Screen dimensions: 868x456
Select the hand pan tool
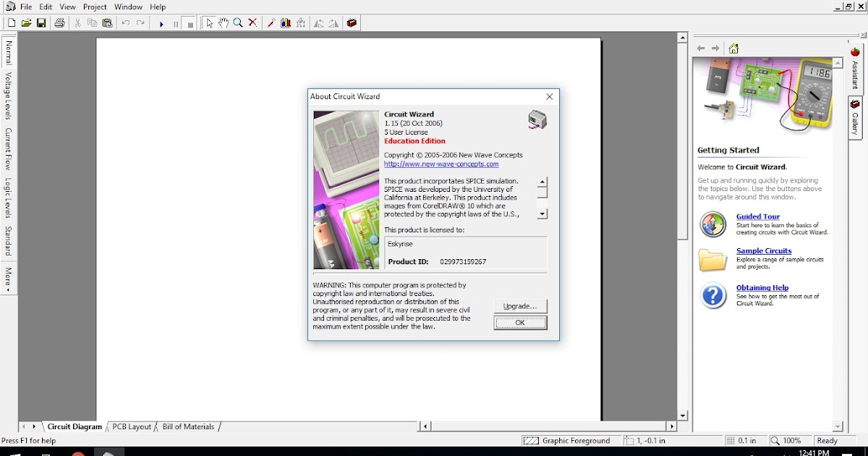tap(224, 23)
